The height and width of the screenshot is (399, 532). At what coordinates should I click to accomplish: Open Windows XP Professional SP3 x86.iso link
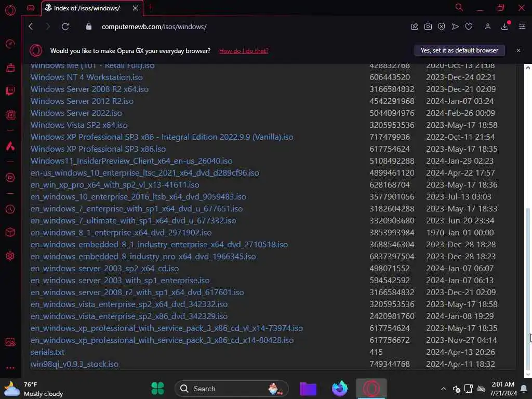(x=98, y=149)
